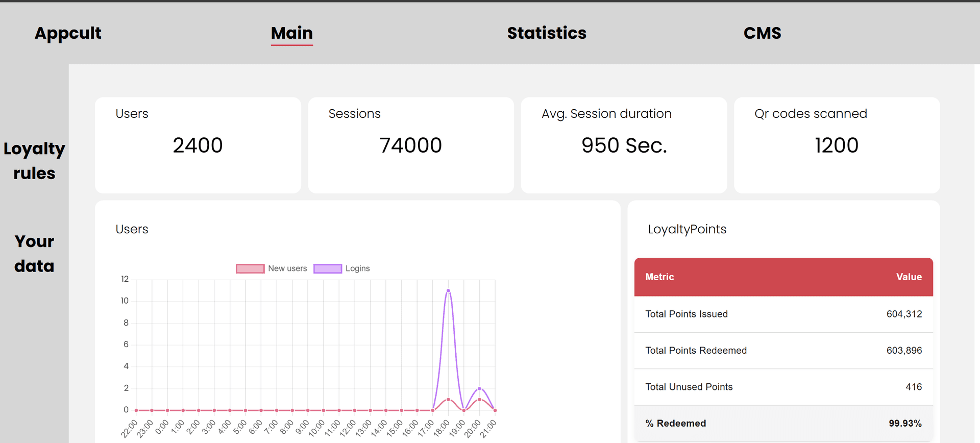Select the Total Unused Points row
The image size is (980, 443).
click(x=783, y=387)
